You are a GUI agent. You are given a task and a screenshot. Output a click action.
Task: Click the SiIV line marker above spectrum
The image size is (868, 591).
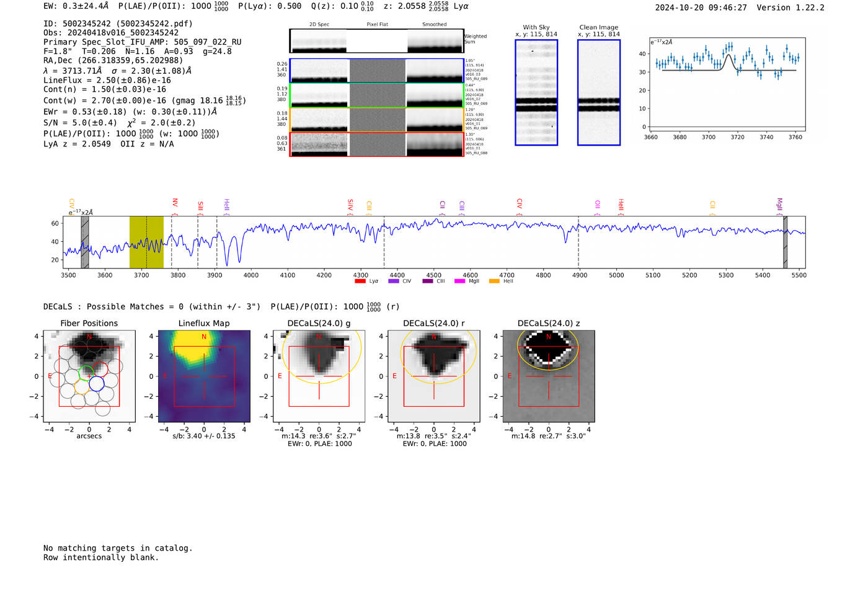350,206
